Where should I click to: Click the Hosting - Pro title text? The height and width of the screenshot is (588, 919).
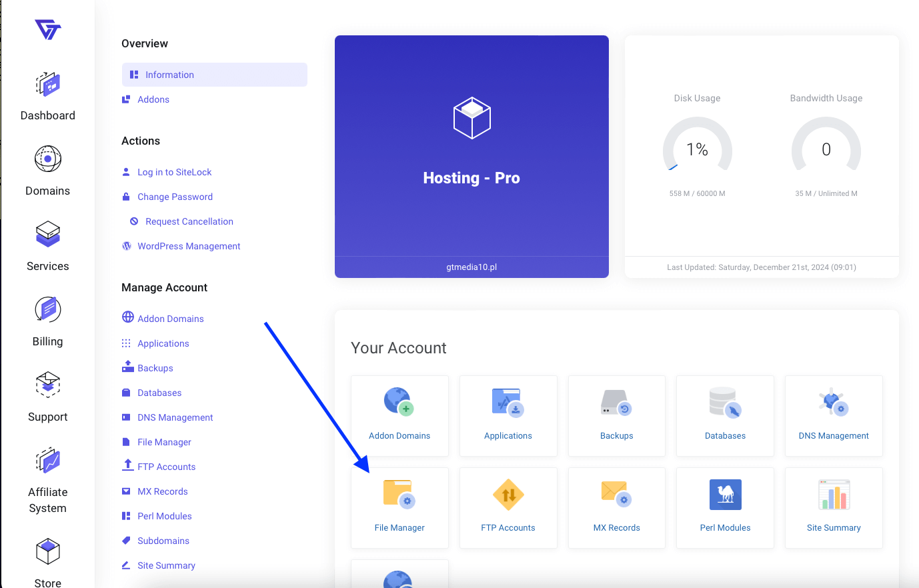click(472, 178)
